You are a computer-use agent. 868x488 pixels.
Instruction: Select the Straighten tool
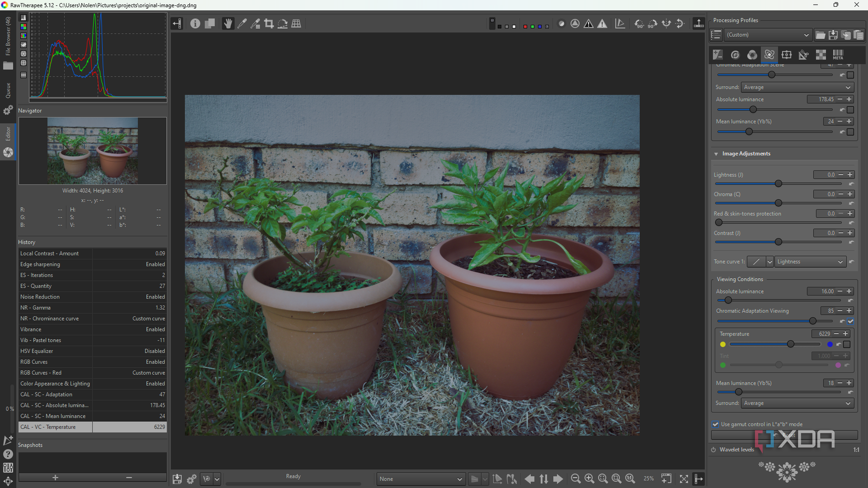(282, 23)
